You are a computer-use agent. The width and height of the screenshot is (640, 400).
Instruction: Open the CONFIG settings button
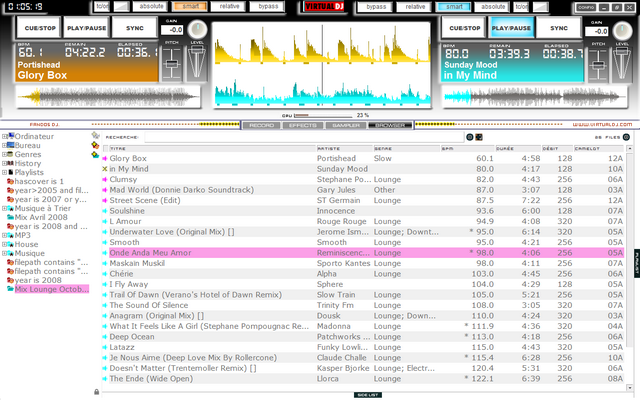coord(586,7)
